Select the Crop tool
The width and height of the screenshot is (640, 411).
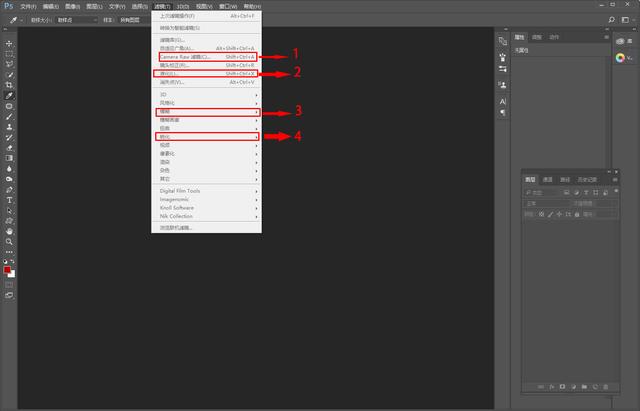(x=9, y=85)
